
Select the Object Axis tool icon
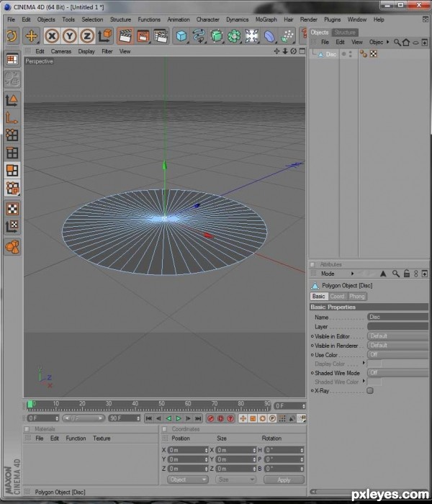12,118
